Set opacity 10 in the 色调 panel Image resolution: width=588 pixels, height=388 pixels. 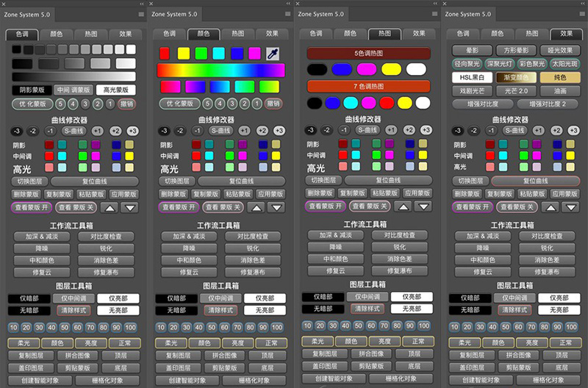14,328
